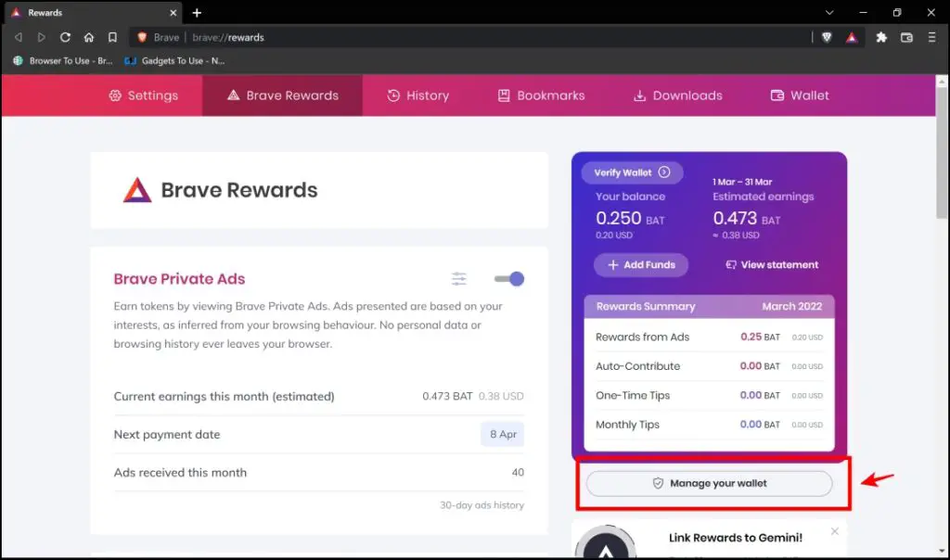Viewport: 950px width, 560px height.
Task: Click the Verify Wallet button
Action: (x=632, y=172)
